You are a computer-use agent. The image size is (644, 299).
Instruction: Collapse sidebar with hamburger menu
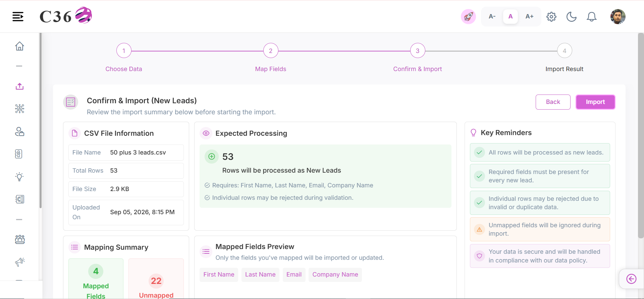pyautogui.click(x=18, y=16)
